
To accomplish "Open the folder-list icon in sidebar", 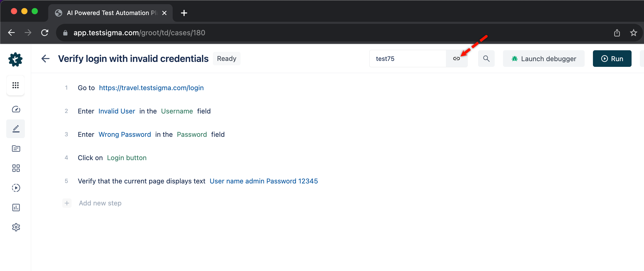I will 16,148.
